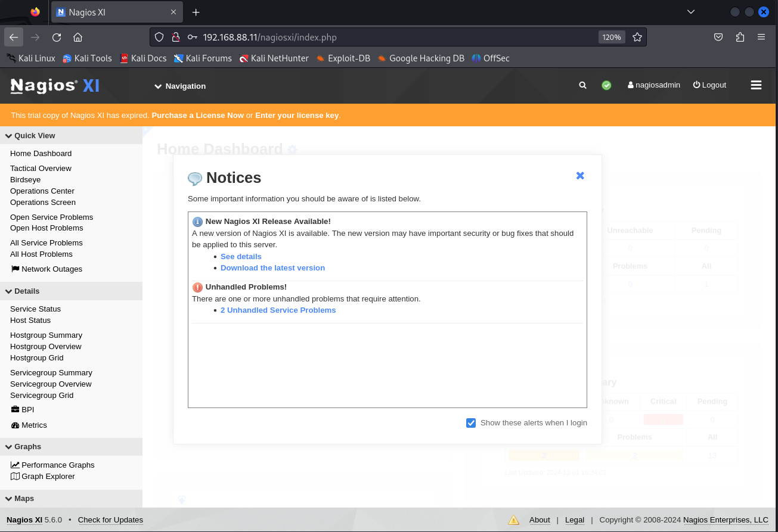Expand the Navigation dropdown in header
This screenshot has width=778, height=532.
(x=180, y=86)
